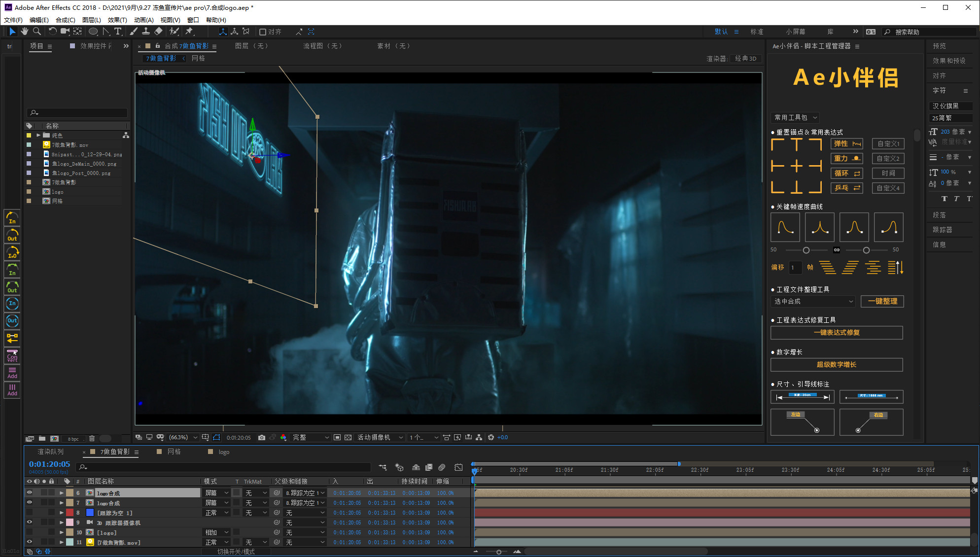Adjust the right speed curve influence slider
980x557 pixels.
click(x=866, y=250)
